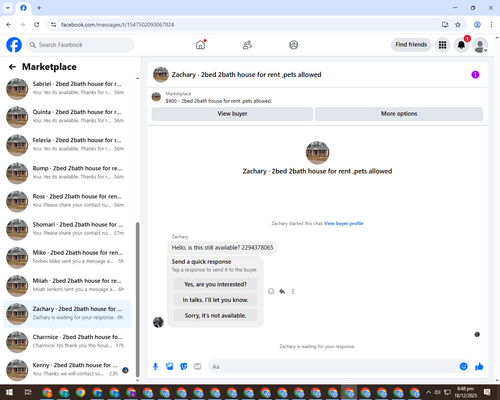Go back using the Marketplace back arrow
Viewport: 500px width, 400px height.
click(x=12, y=67)
